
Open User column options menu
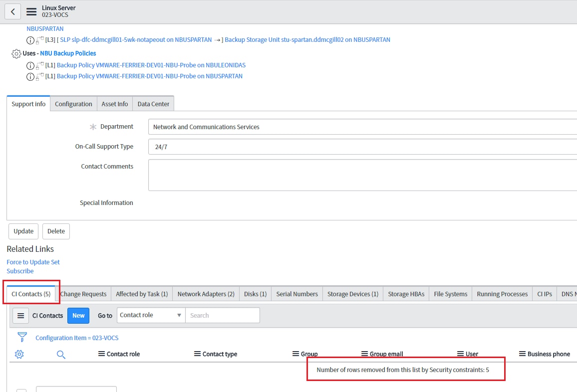point(460,354)
